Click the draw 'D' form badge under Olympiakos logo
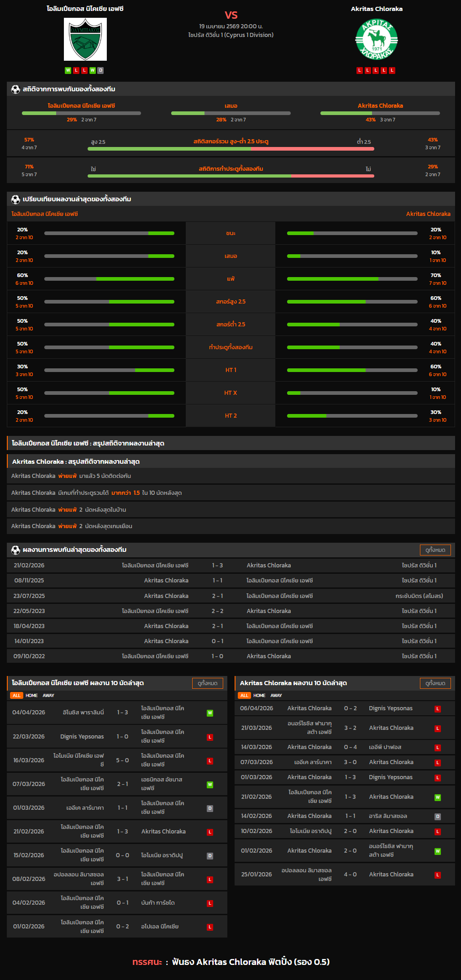The width and height of the screenshot is (461, 980). pos(100,70)
